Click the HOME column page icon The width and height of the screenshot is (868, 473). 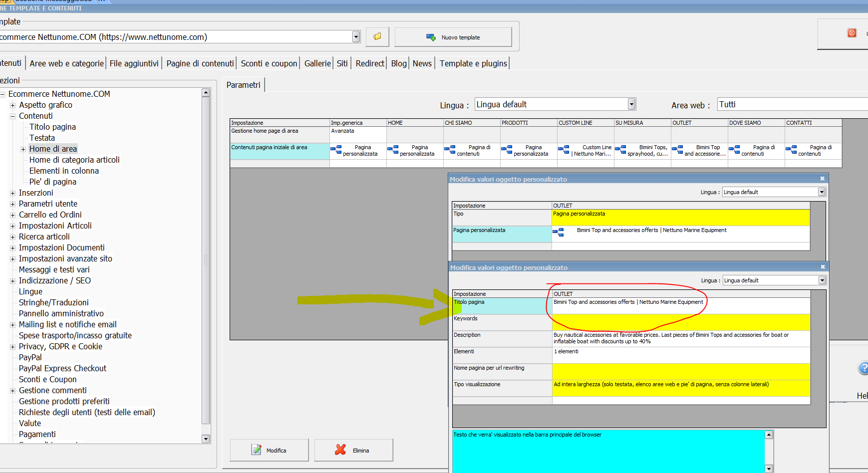(x=393, y=150)
